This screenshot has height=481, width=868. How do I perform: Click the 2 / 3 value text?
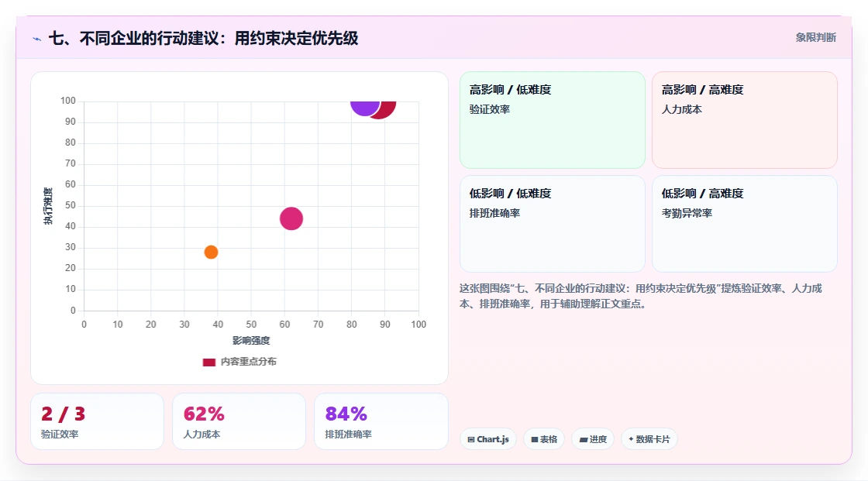pos(63,414)
